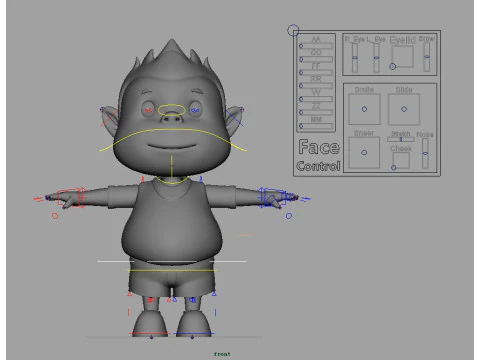Select the MM phoneme slider handle
Viewport: 480px width, 360px height.
301,126
